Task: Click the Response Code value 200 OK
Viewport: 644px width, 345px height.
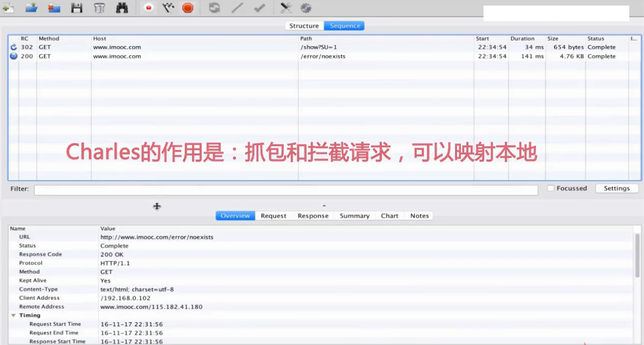Action: tap(112, 254)
